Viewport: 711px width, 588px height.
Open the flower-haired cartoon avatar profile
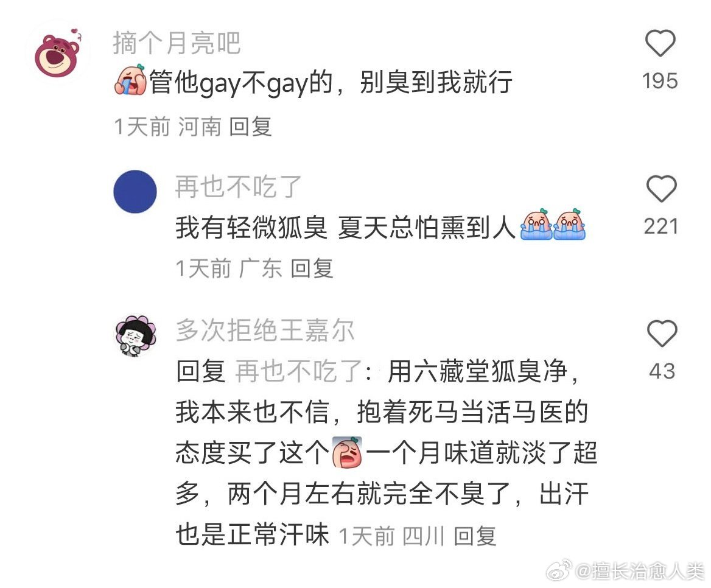(x=136, y=336)
